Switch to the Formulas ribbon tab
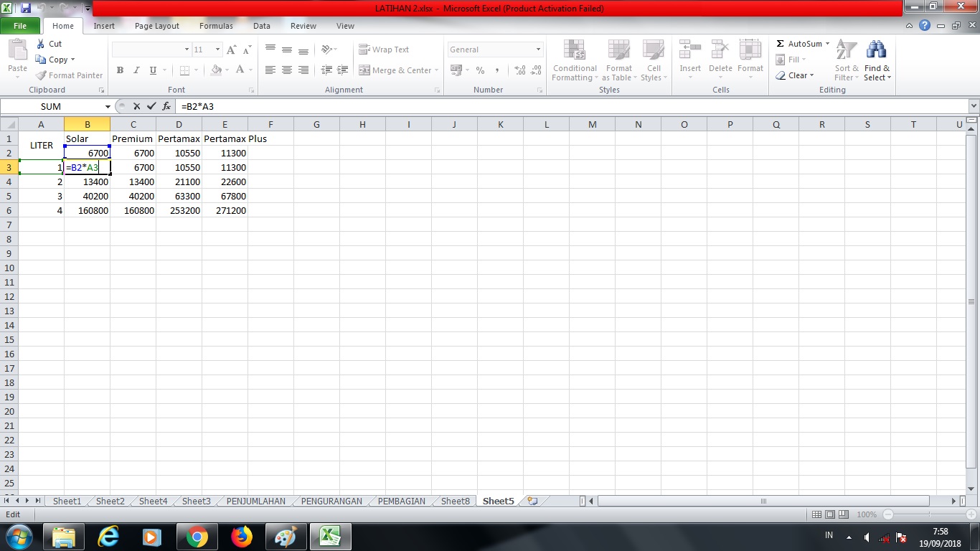The height and width of the screenshot is (551, 980). coord(215,25)
